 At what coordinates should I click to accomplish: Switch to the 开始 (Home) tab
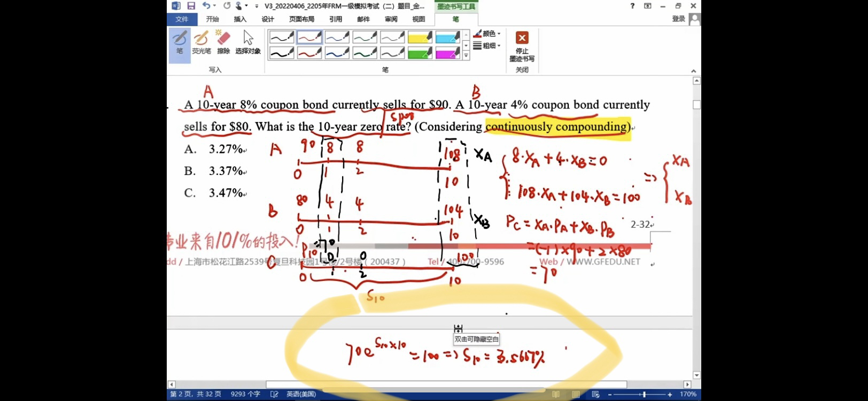[213, 19]
